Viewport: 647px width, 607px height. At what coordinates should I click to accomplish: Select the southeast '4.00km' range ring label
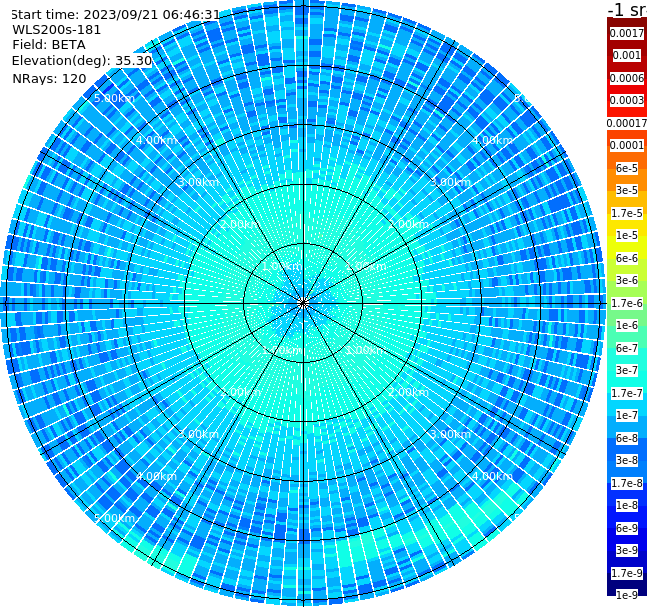(492, 476)
